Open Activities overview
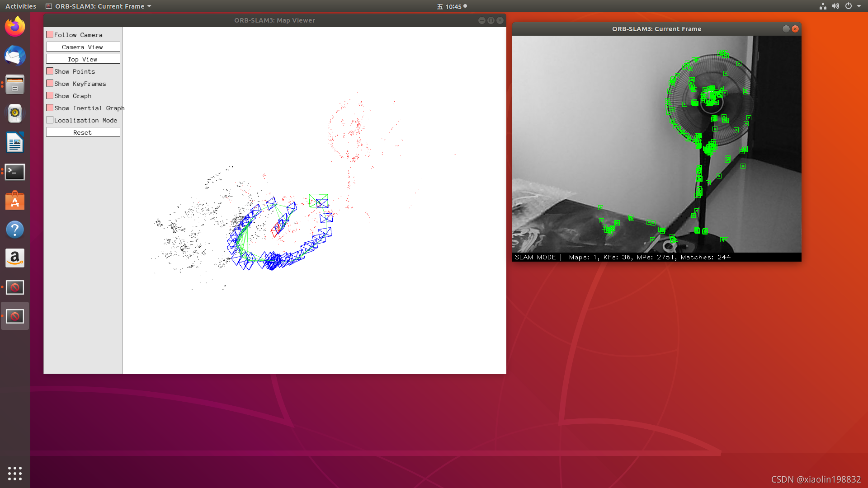Viewport: 868px width, 488px height. pos(21,6)
